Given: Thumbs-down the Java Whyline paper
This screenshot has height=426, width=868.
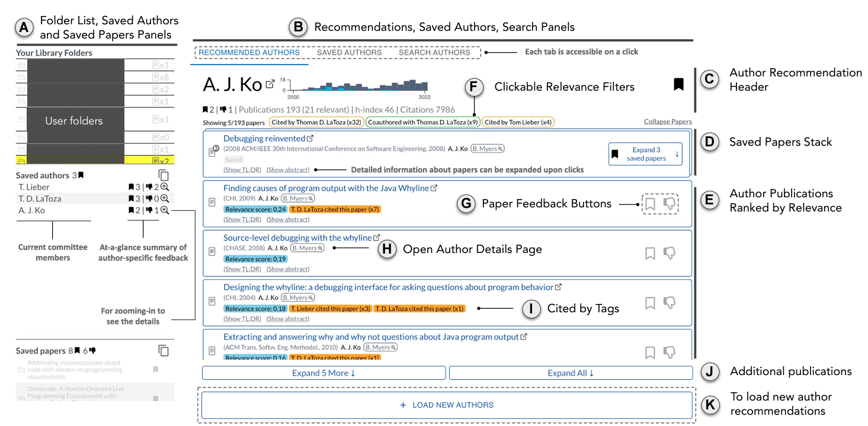Looking at the screenshot, I should (x=670, y=204).
